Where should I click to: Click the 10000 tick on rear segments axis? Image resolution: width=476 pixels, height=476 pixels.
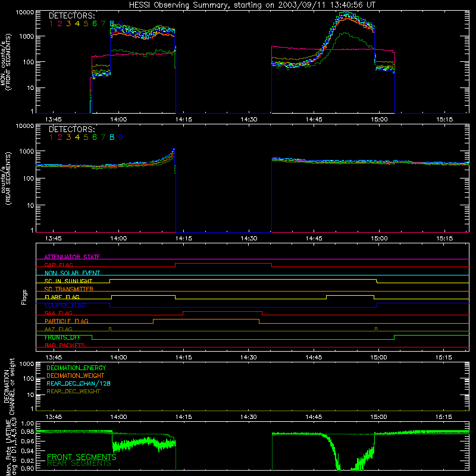[25, 126]
